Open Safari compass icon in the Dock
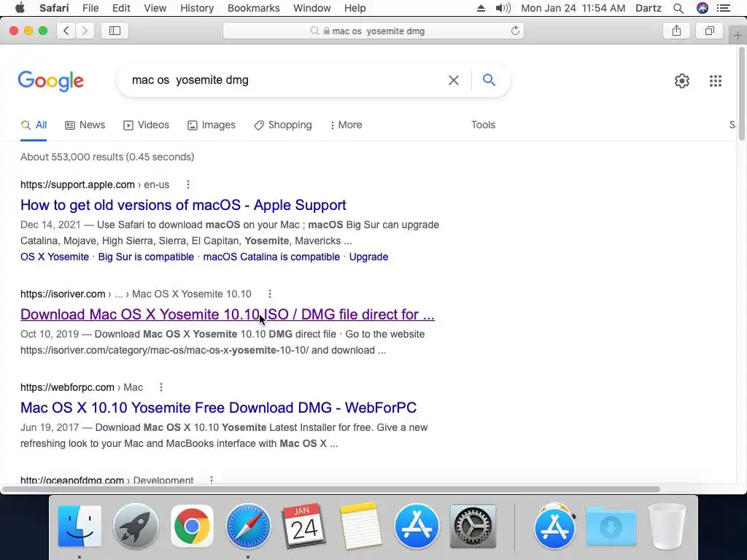The height and width of the screenshot is (560, 747). click(x=248, y=526)
